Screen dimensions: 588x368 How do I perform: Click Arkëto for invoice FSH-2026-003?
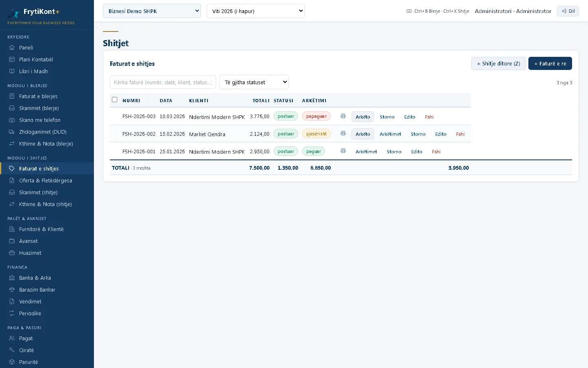point(363,117)
